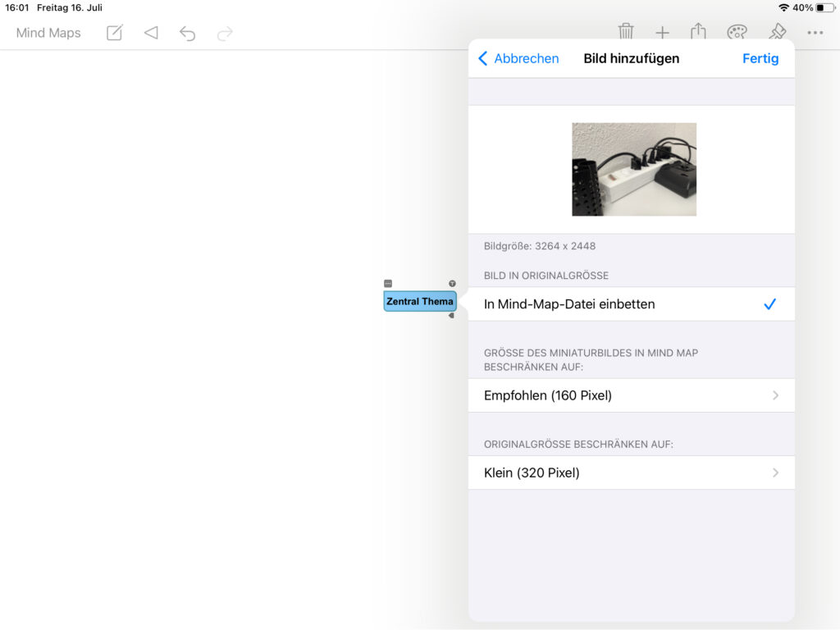Toggle the embed in Mind-Map file checkmark
Screen dimensions: 840x630
769,304
